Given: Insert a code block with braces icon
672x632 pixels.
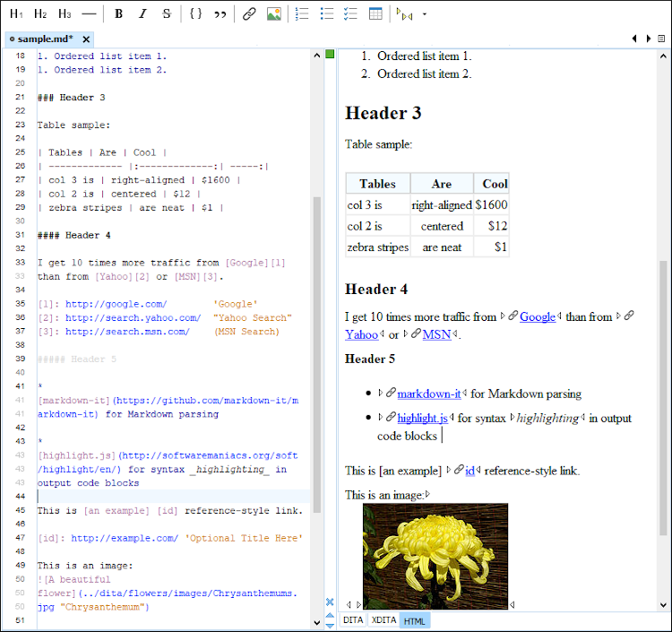Looking at the screenshot, I should click(x=196, y=14).
